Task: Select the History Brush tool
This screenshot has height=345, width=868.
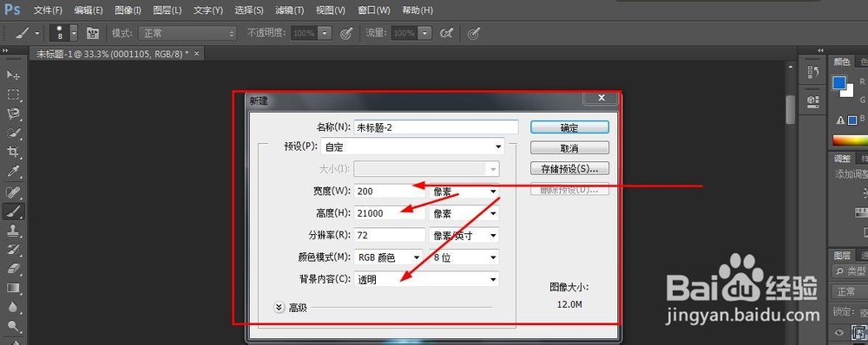Action: [13, 249]
